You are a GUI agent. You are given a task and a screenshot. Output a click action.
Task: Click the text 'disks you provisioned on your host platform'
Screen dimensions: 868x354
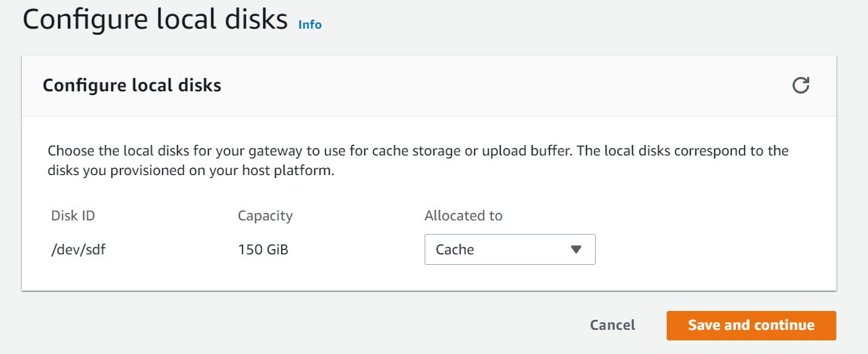[x=191, y=171]
